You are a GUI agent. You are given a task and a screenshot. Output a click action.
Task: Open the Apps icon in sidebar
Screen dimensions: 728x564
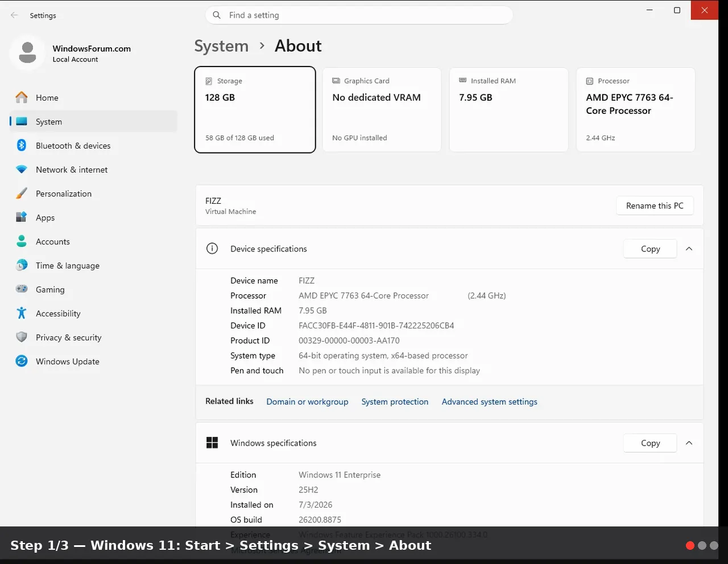[x=22, y=217]
